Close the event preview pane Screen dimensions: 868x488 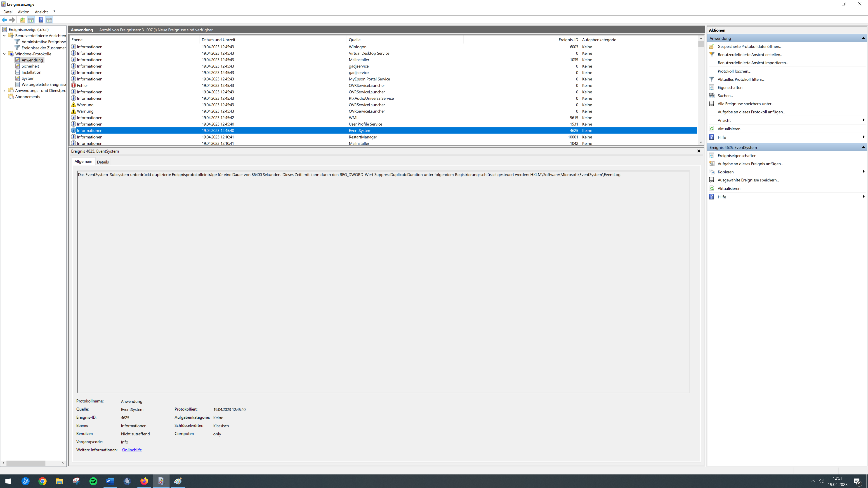click(698, 151)
